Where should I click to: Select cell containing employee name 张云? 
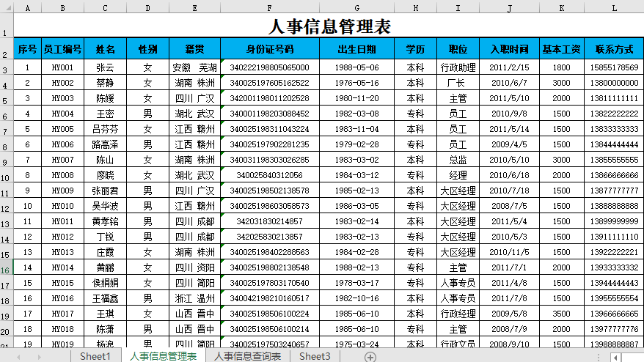point(105,67)
